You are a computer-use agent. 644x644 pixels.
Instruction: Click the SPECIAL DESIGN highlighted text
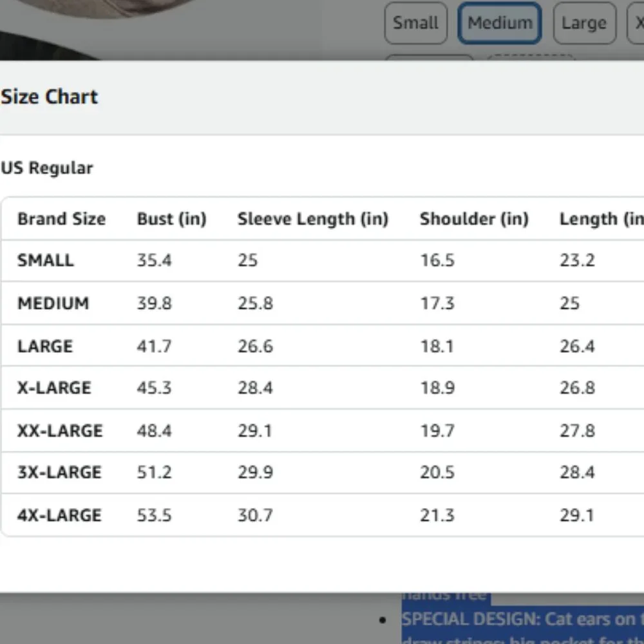(522, 620)
